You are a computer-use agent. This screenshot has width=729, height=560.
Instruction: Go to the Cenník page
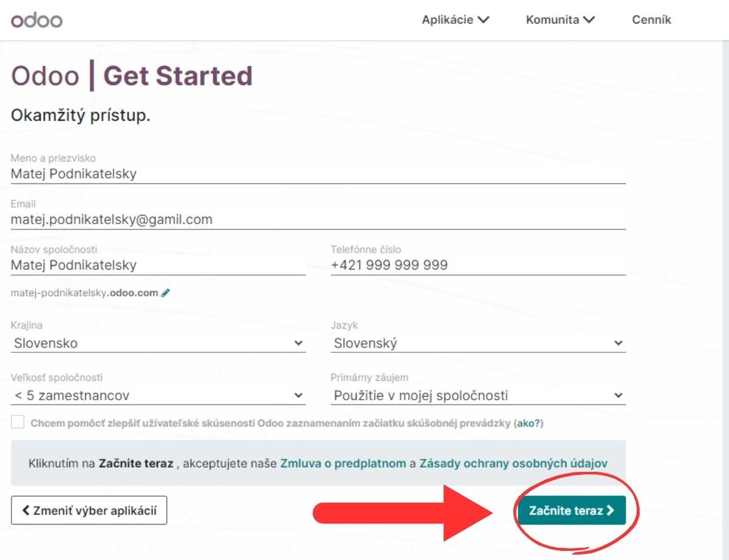pos(651,20)
